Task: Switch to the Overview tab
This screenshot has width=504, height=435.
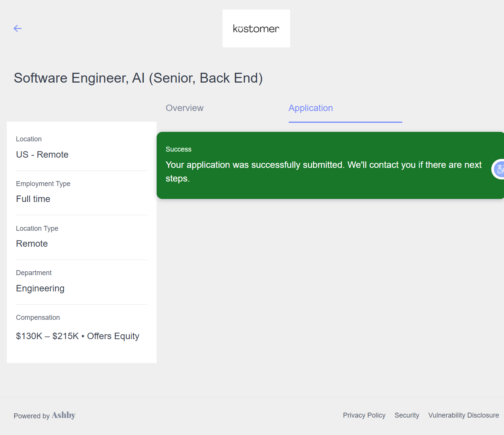Action: (185, 108)
